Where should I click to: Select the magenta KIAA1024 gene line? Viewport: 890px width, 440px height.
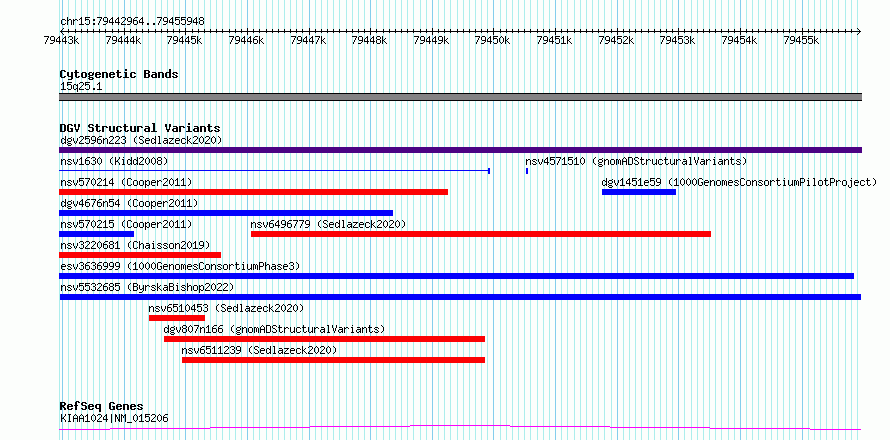tap(460, 427)
